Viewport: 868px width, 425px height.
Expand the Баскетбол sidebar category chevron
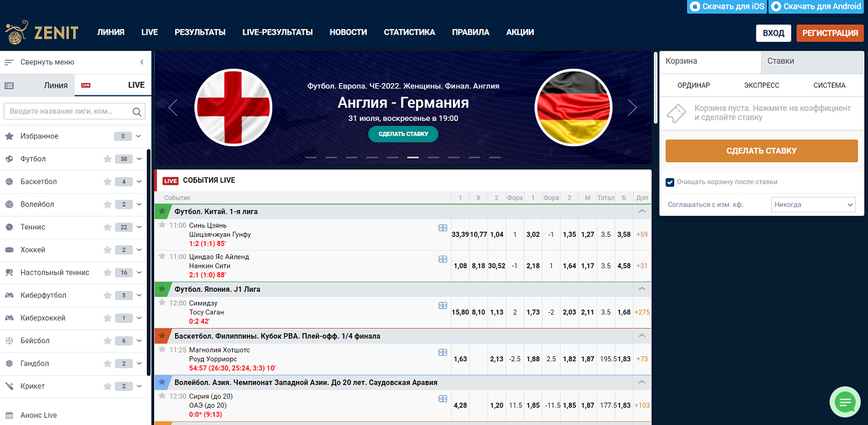(x=139, y=182)
